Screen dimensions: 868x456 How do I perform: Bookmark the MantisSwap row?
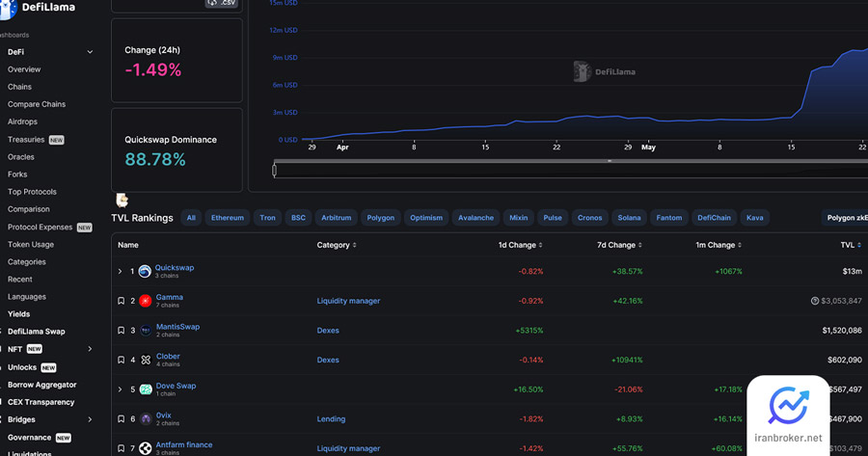(121, 331)
